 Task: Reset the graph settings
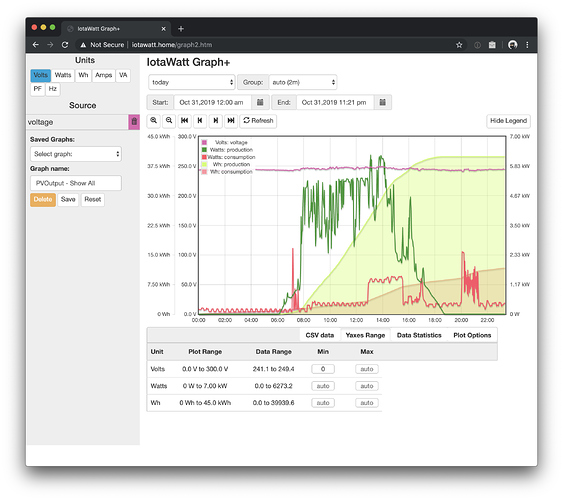92,200
